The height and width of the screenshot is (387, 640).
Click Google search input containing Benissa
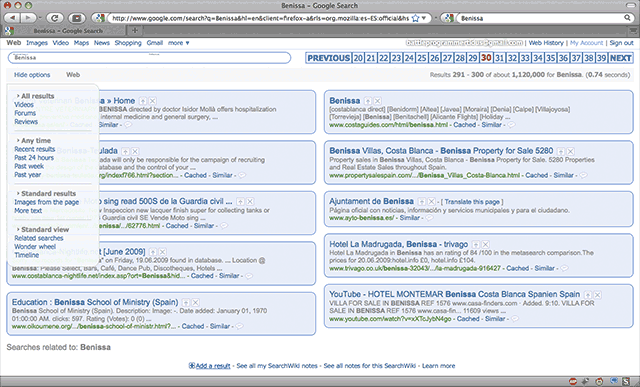149,58
